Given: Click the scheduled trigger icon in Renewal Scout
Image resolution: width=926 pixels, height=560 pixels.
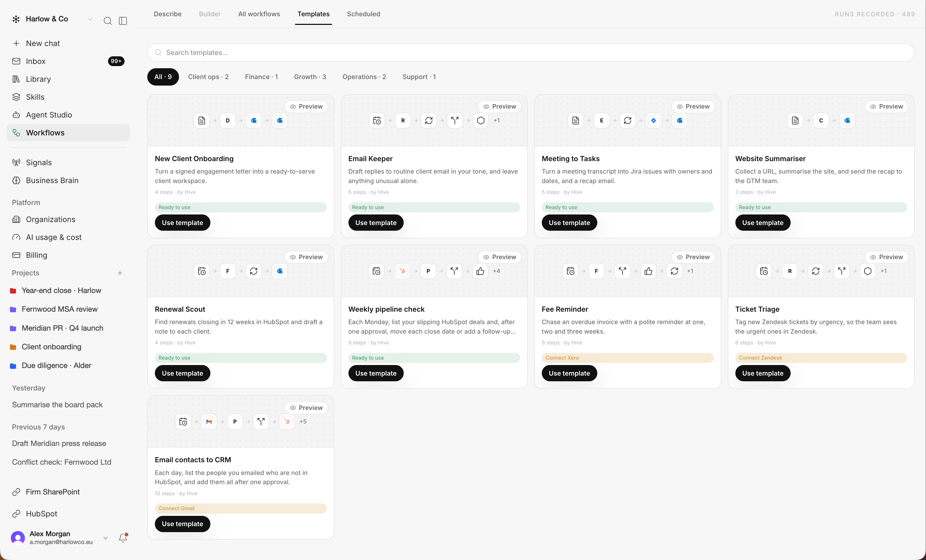Looking at the screenshot, I should (202, 271).
